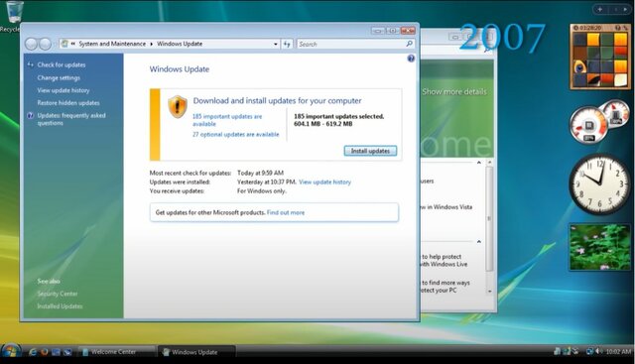Launch Firefox from Quick Launch
Screen dimensions: 635x364
tap(44, 352)
